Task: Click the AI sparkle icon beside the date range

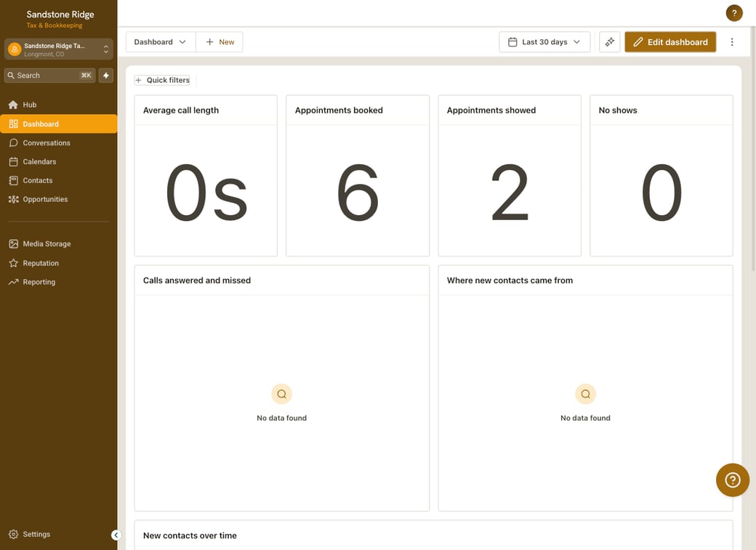Action: pyautogui.click(x=609, y=42)
